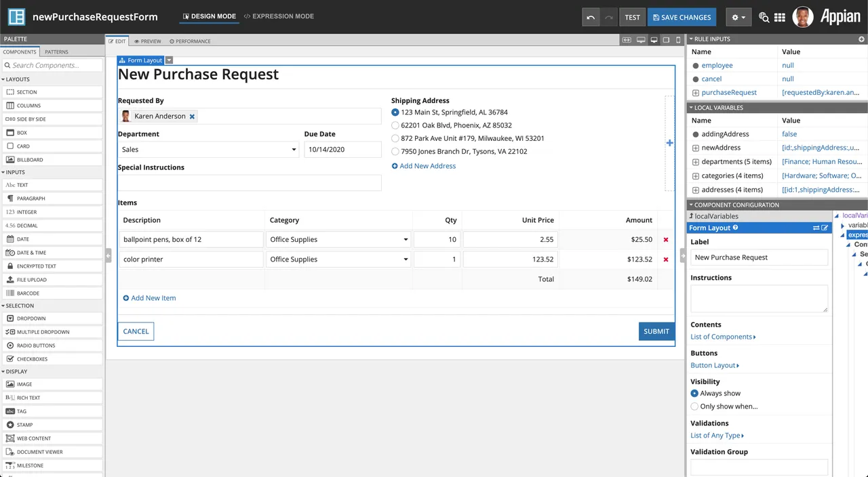The width and height of the screenshot is (868, 477).
Task: Switch to Expression Mode
Action: click(x=279, y=16)
